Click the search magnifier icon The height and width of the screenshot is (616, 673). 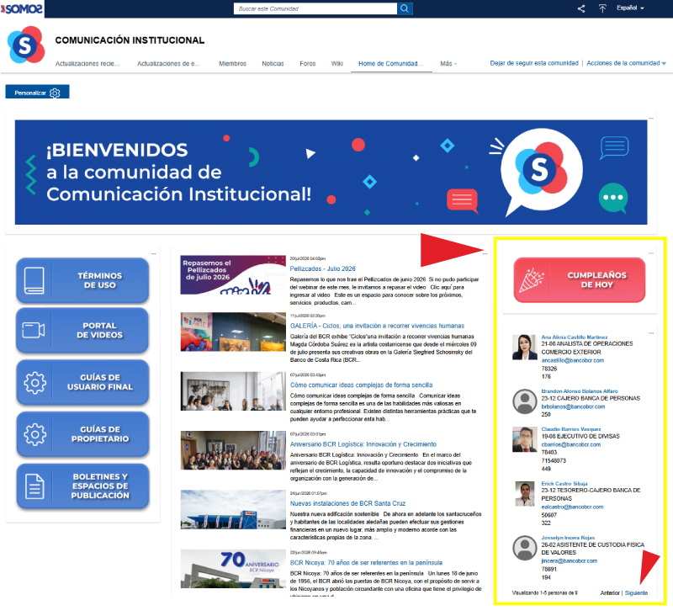(x=405, y=8)
